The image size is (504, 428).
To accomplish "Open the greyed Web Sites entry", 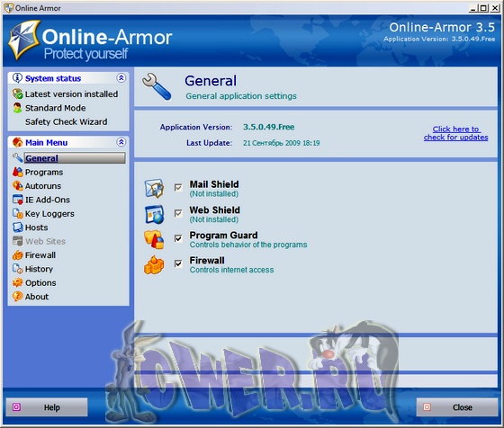I will (45, 241).
